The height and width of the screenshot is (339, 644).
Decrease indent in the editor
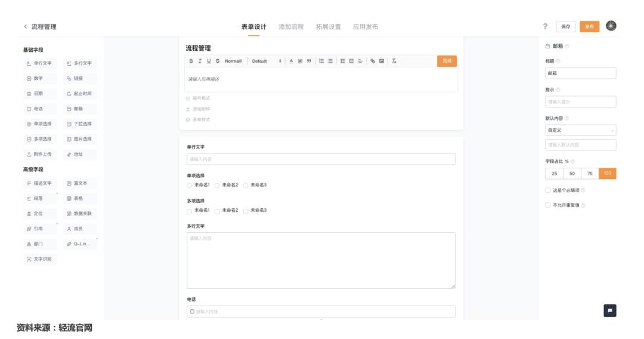pos(342,61)
